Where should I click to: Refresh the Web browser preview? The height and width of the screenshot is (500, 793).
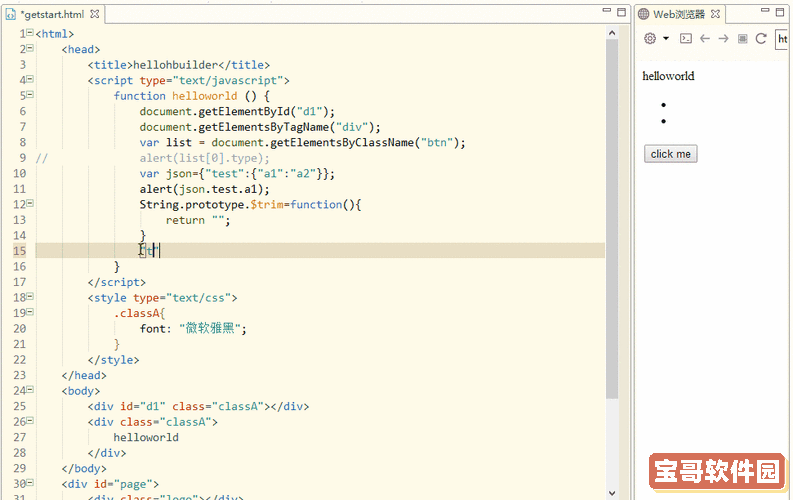761,38
